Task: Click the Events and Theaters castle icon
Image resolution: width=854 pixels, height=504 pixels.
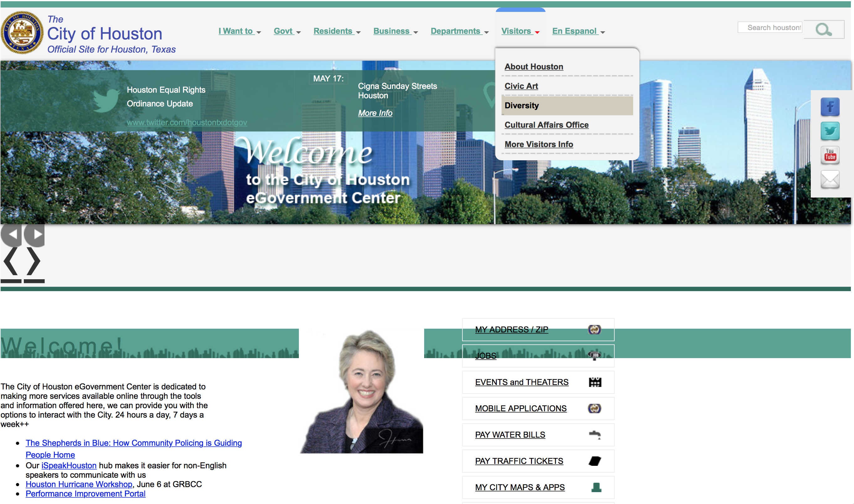Action: 594,382
